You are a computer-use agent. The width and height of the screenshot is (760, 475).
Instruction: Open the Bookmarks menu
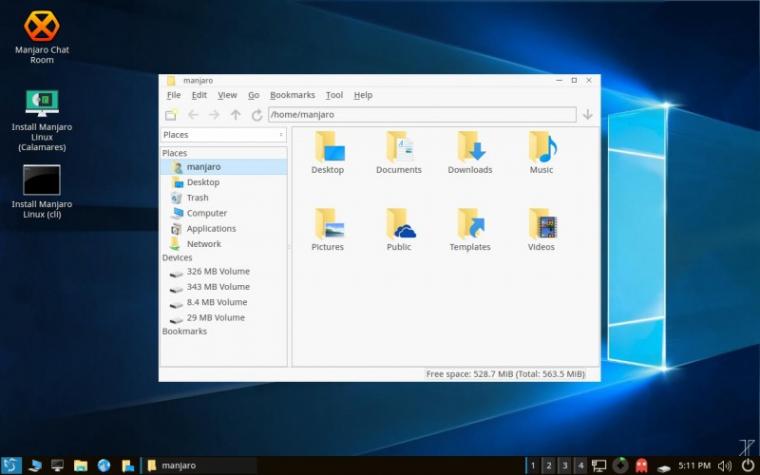(292, 95)
